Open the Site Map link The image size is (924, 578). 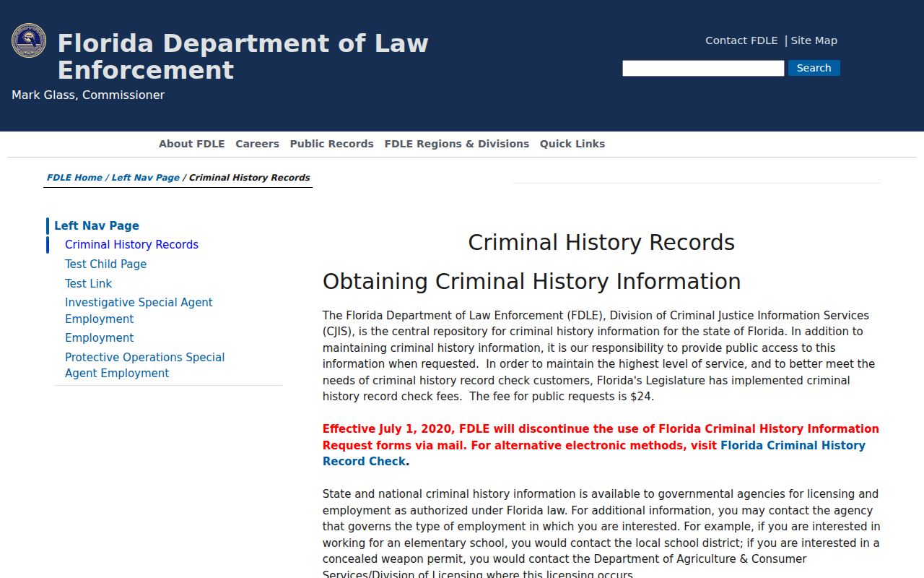coord(814,40)
